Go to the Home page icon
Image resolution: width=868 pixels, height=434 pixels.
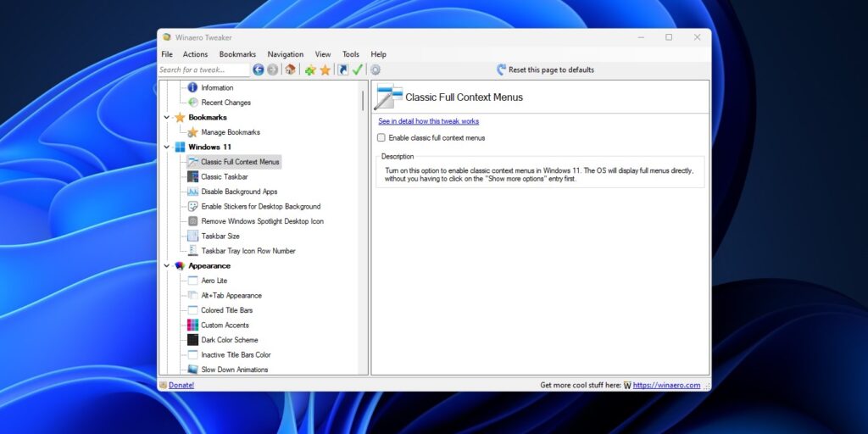click(290, 70)
